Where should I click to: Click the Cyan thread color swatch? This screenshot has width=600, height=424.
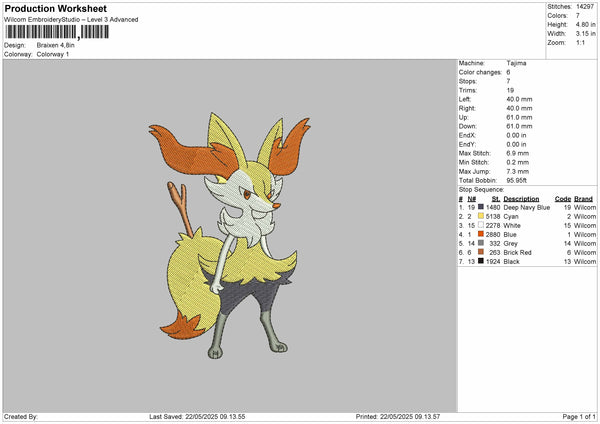tap(481, 216)
